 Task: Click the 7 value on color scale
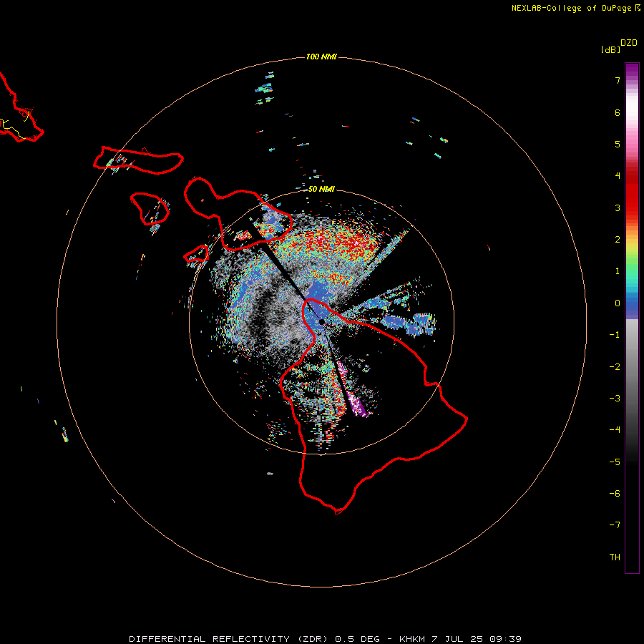[618, 80]
